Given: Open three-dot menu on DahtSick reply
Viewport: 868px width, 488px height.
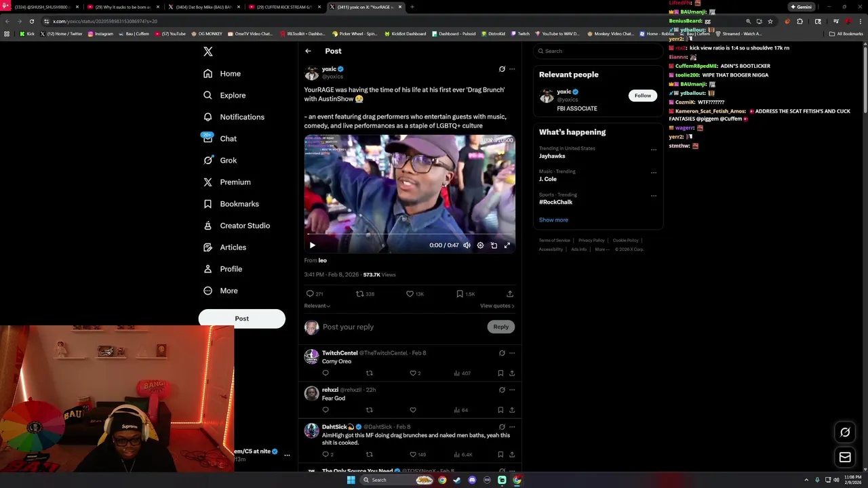Looking at the screenshot, I should 512,427.
